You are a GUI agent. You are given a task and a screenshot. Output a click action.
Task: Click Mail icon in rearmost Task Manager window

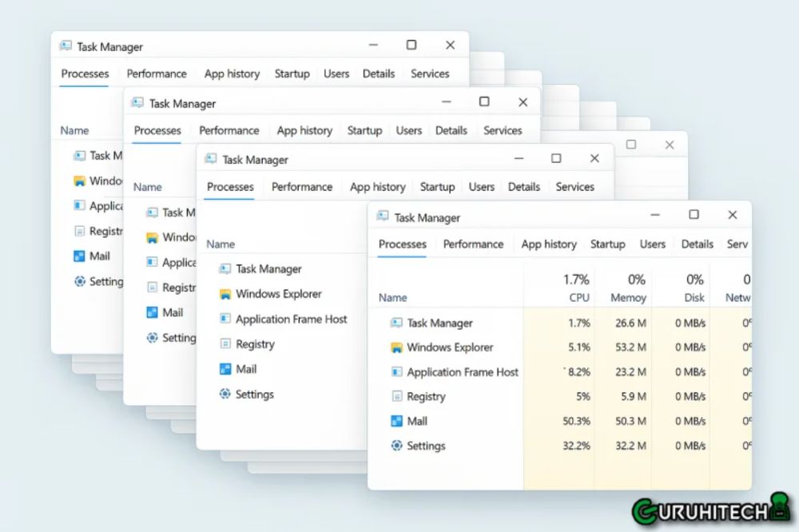tap(79, 256)
